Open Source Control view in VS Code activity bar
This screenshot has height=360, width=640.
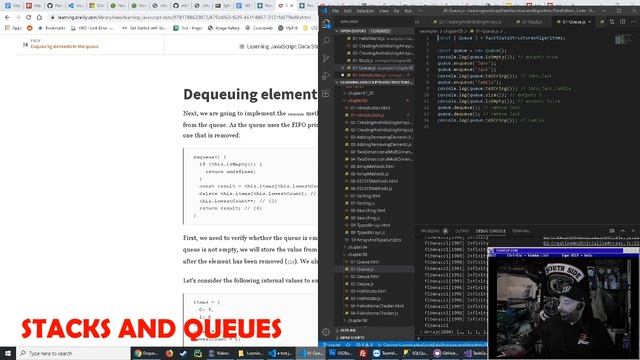click(x=326, y=58)
